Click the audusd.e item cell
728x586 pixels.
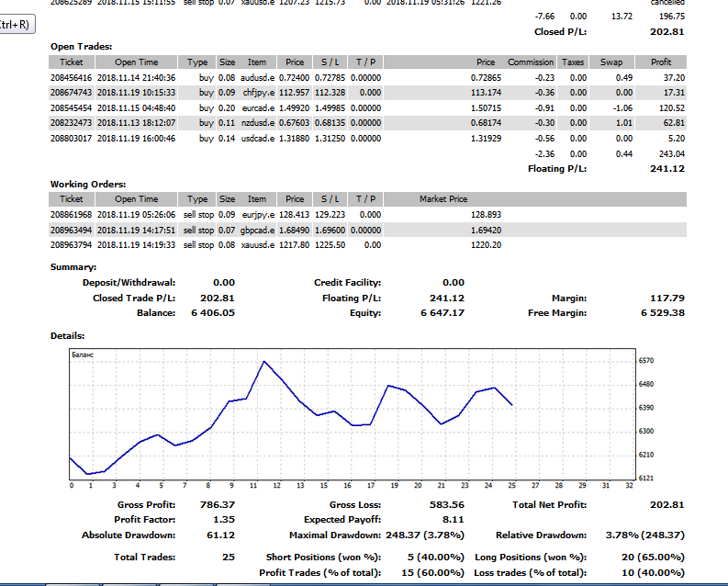tap(257, 77)
